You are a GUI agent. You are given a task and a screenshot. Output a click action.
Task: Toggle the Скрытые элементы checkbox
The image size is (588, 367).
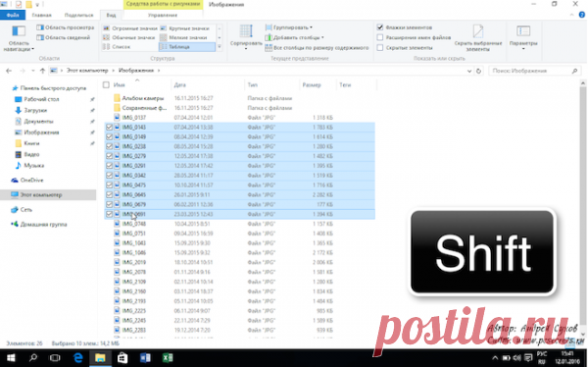tap(380, 48)
